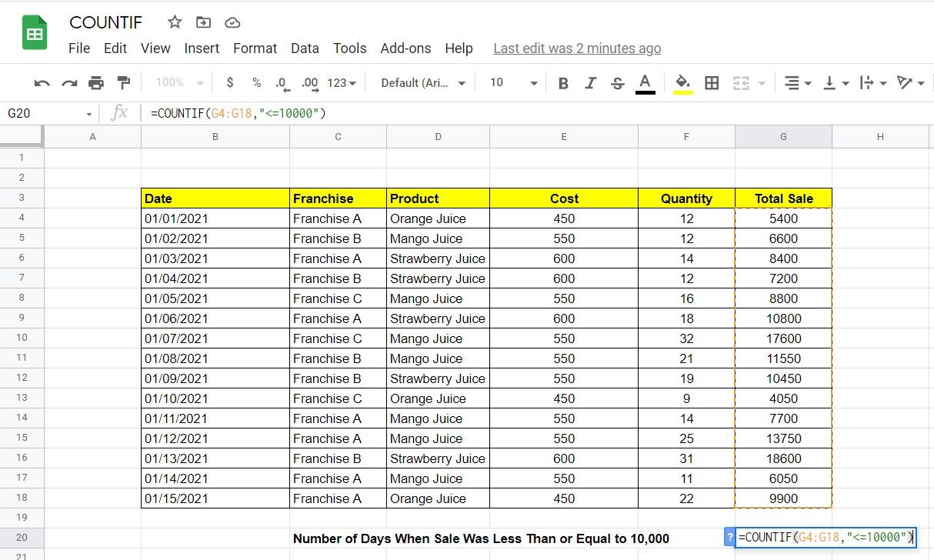Image resolution: width=934 pixels, height=560 pixels.
Task: Open the Help menu
Action: tap(459, 48)
